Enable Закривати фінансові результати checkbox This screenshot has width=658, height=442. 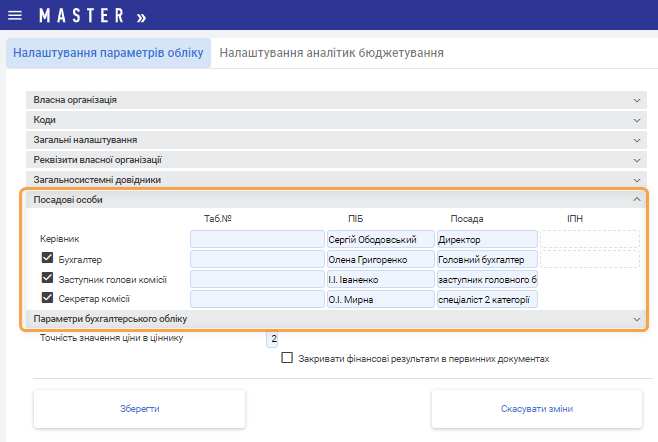click(x=287, y=357)
